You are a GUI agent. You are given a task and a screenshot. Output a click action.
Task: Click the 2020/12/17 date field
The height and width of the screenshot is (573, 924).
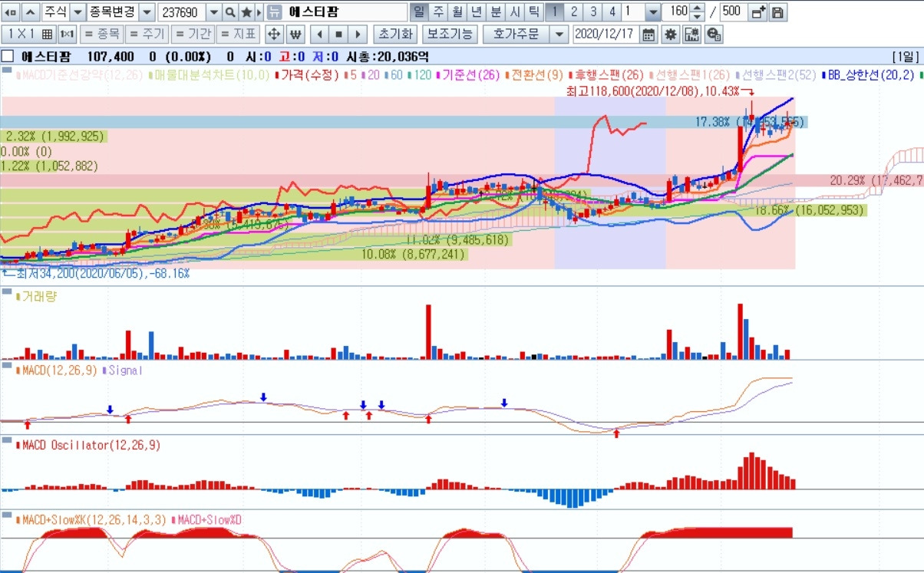pos(606,35)
